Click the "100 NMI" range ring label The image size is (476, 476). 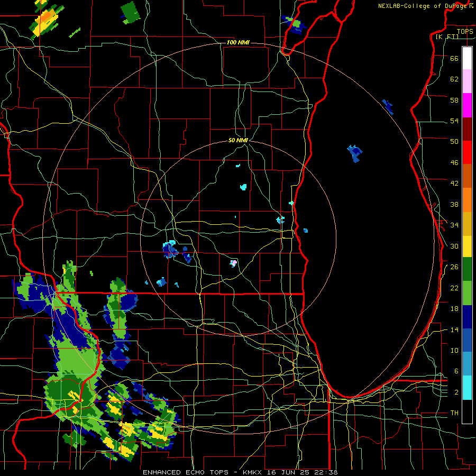238,42
